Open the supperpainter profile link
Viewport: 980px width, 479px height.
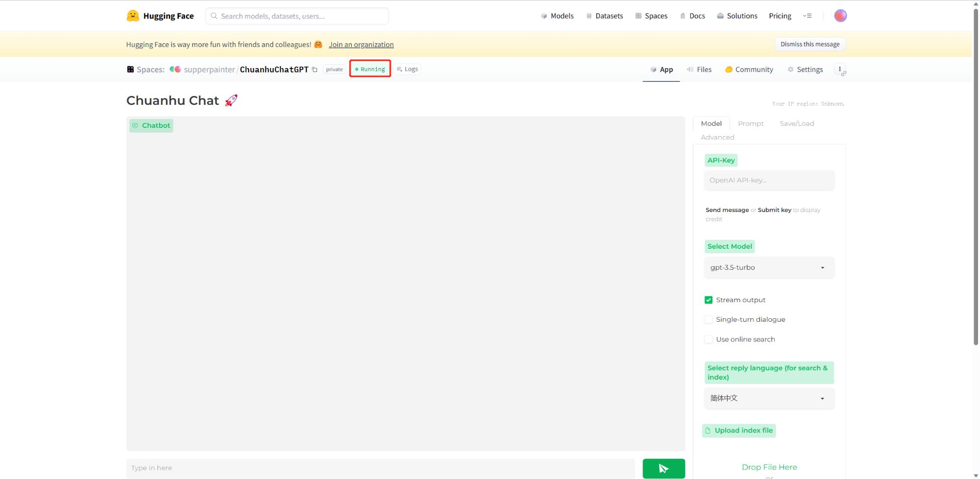209,70
